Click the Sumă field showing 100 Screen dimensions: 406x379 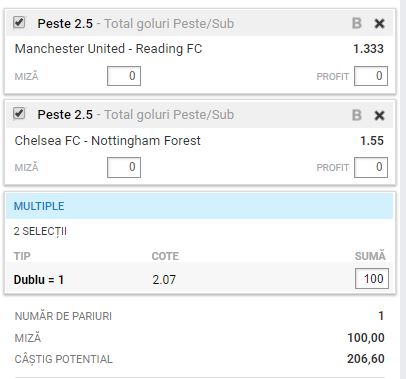coord(372,278)
